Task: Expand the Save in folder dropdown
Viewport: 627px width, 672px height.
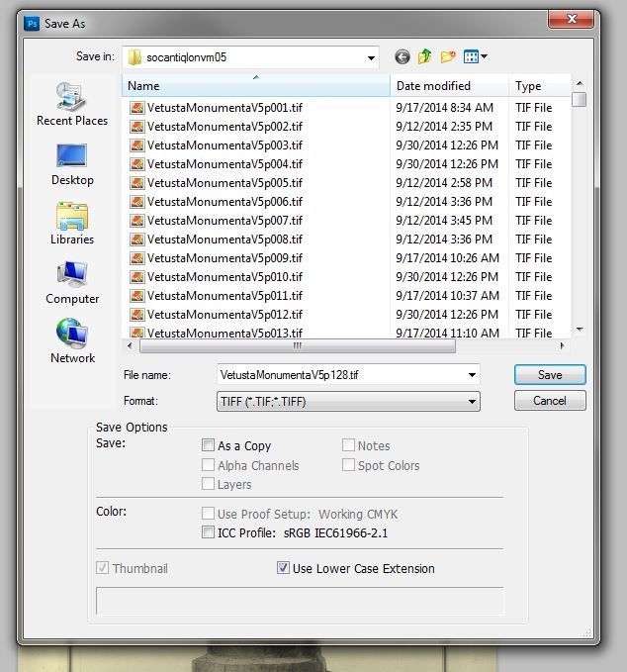Action: click(370, 57)
